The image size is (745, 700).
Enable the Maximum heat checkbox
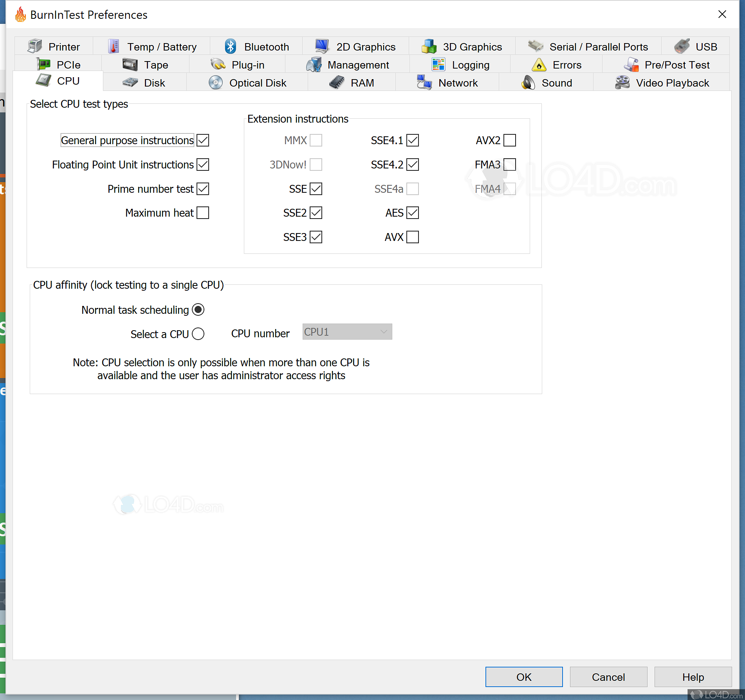203,213
